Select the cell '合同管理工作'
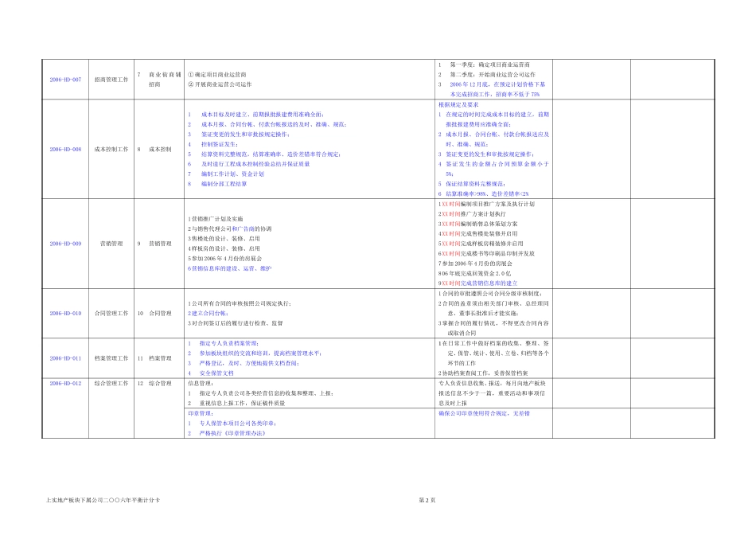The image size is (756, 535). pyautogui.click(x=111, y=313)
